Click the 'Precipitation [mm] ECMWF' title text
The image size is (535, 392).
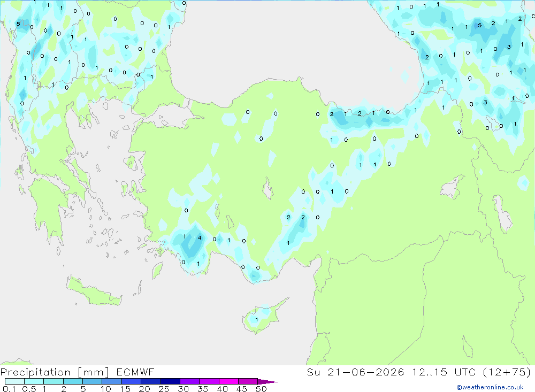(77, 372)
